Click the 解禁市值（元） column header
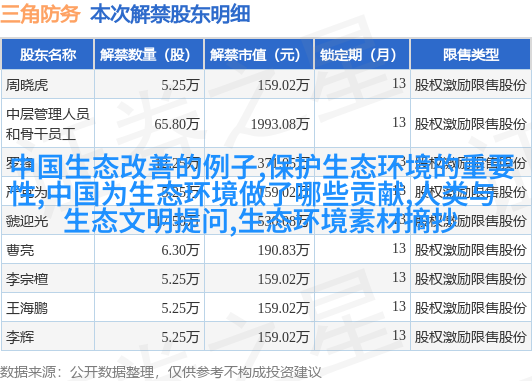This screenshot has width=532, height=381. tap(259, 55)
